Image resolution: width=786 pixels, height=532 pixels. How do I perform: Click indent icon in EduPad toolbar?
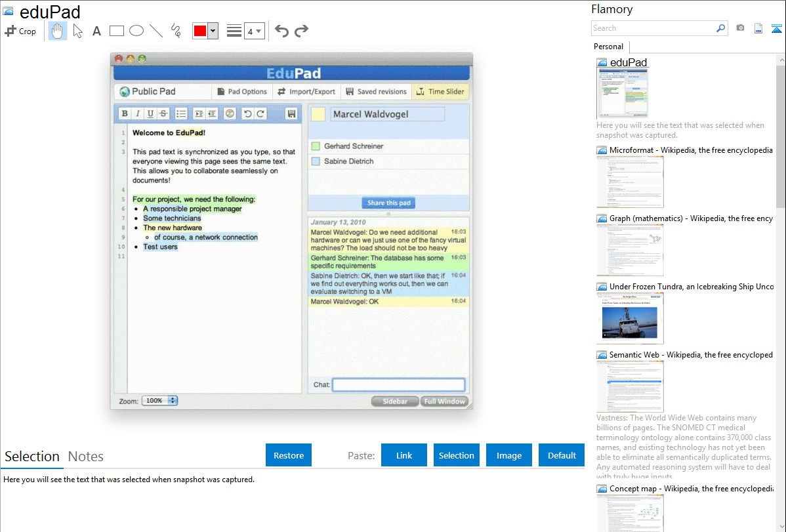click(199, 114)
